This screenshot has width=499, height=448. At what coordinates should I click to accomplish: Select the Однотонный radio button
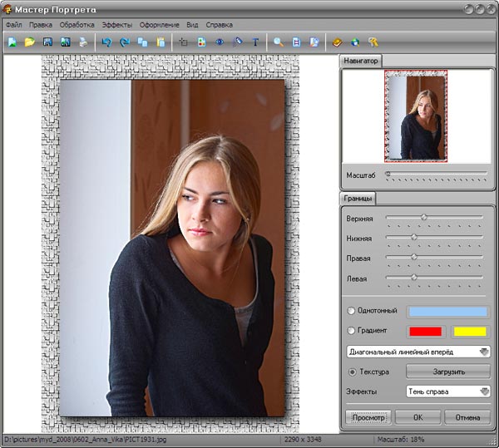coord(351,311)
